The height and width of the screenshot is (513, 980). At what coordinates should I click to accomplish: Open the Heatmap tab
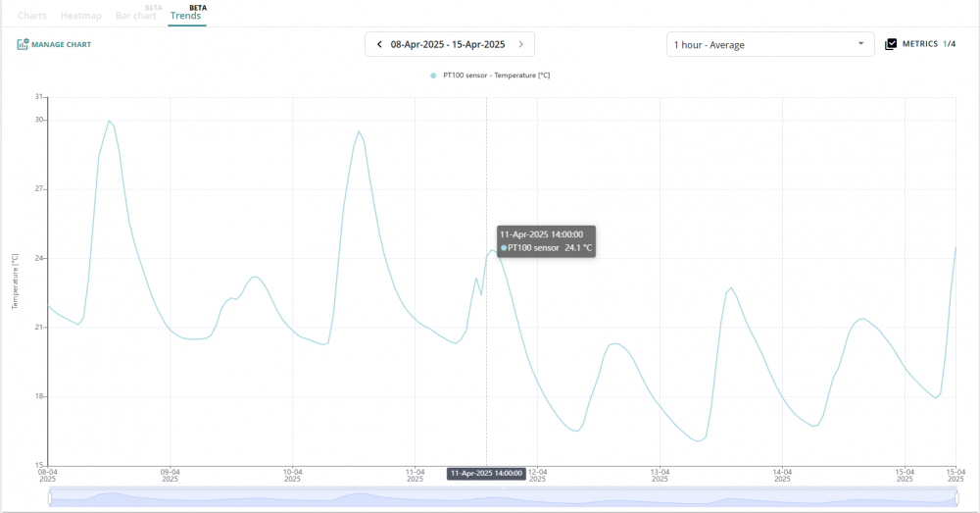click(x=79, y=16)
